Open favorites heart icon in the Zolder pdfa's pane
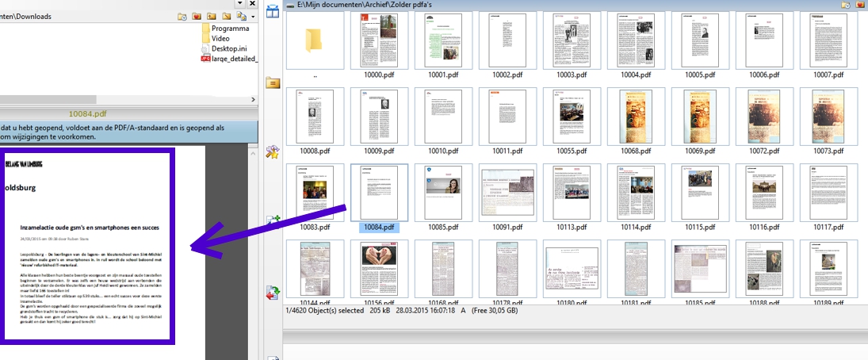The width and height of the screenshot is (868, 360). click(861, 5)
